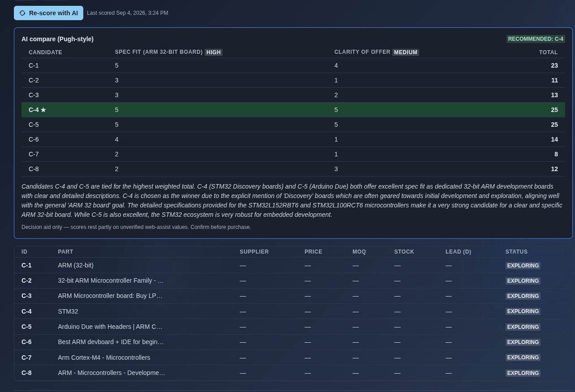The width and height of the screenshot is (575, 392).
Task: Click the EXPLORING status badge for C-6
Action: [x=523, y=342]
